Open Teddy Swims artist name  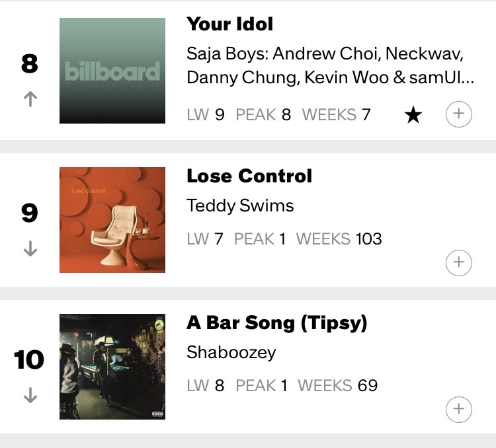240,205
